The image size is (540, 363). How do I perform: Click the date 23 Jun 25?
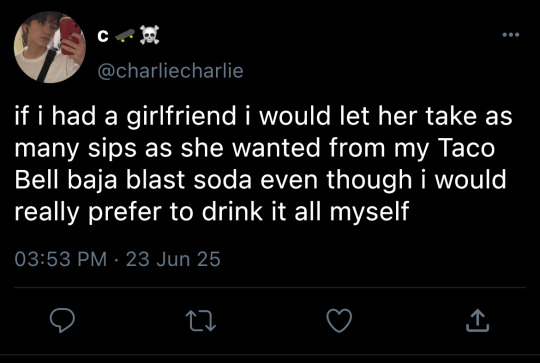click(173, 259)
